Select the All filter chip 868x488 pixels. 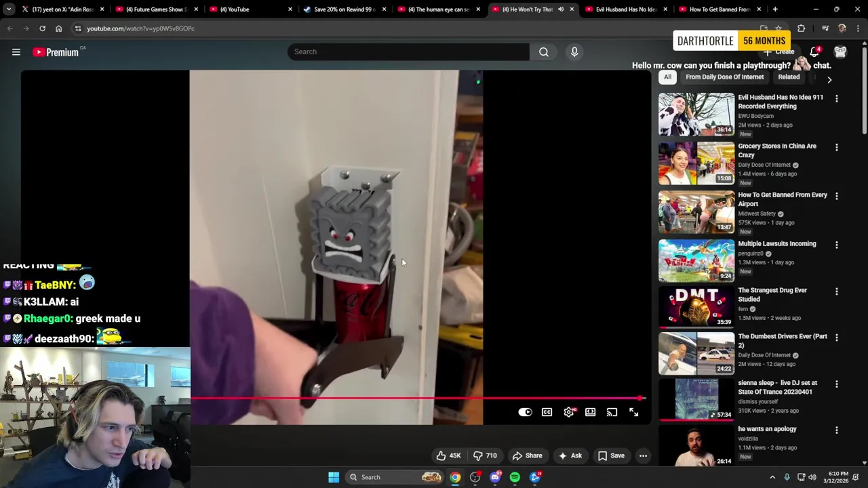[x=667, y=77]
